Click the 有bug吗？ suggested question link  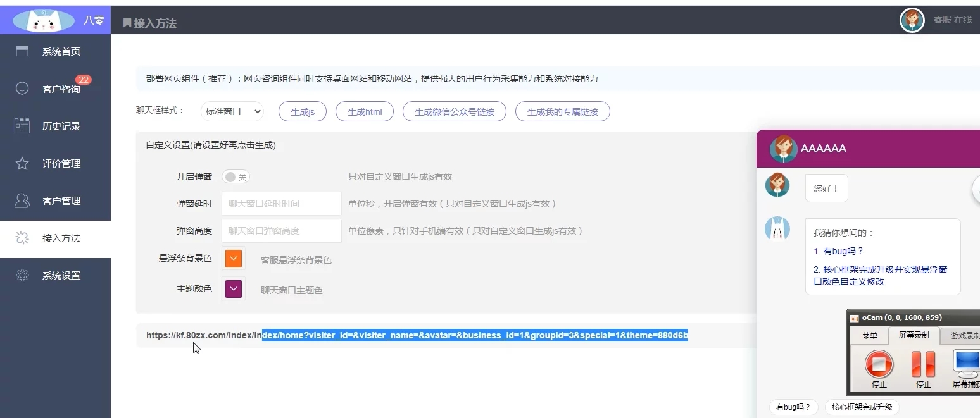click(838, 251)
